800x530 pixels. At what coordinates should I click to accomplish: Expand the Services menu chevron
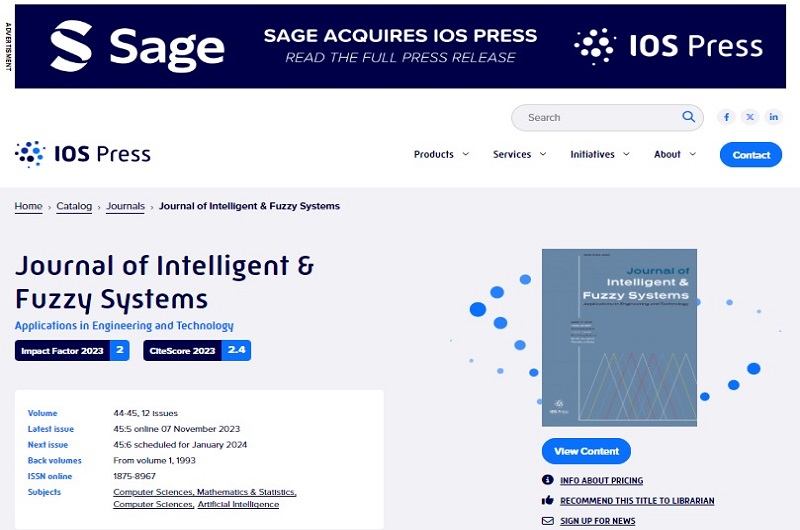point(543,154)
